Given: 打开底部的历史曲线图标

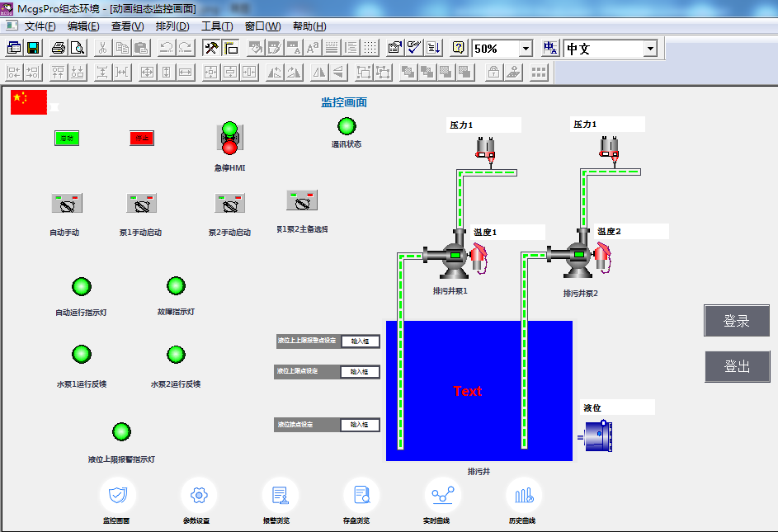Looking at the screenshot, I should pyautogui.click(x=525, y=493).
